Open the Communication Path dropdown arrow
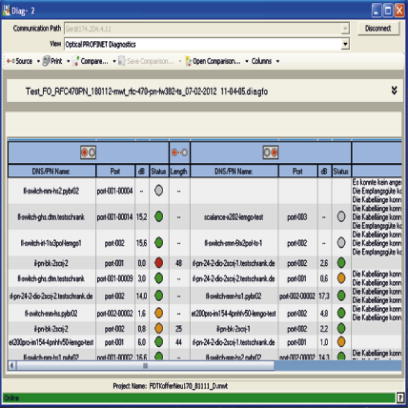The height and width of the screenshot is (408, 408). point(345,29)
